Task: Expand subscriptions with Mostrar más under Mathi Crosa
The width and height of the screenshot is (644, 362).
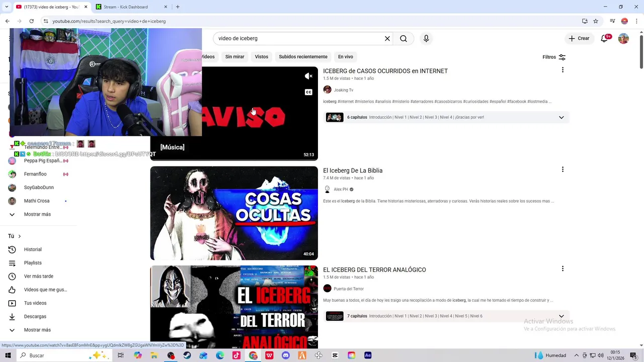Action: (x=37, y=214)
